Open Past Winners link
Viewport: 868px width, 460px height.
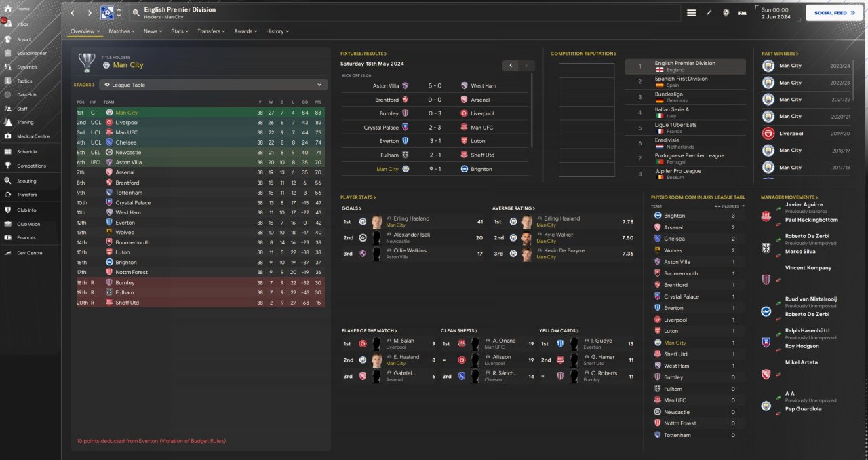click(780, 54)
